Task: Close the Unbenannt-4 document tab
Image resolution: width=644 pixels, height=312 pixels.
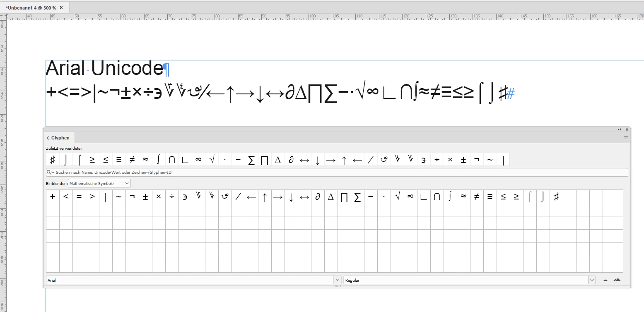Action: [62, 8]
